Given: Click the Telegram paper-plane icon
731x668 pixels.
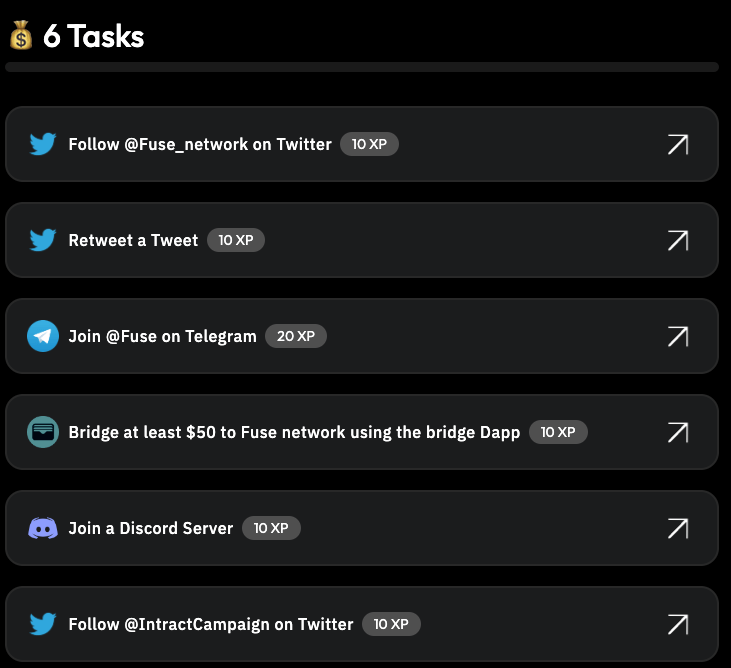Looking at the screenshot, I should click(x=43, y=336).
